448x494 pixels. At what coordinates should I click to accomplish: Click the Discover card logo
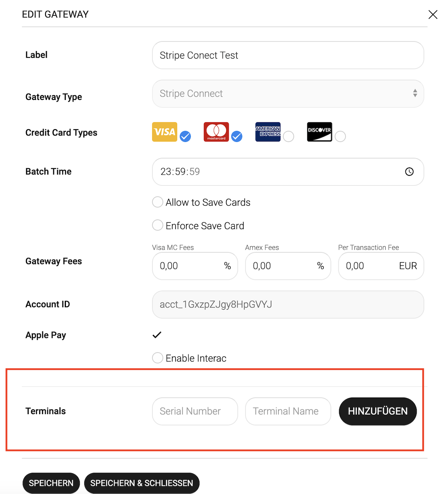(x=319, y=132)
